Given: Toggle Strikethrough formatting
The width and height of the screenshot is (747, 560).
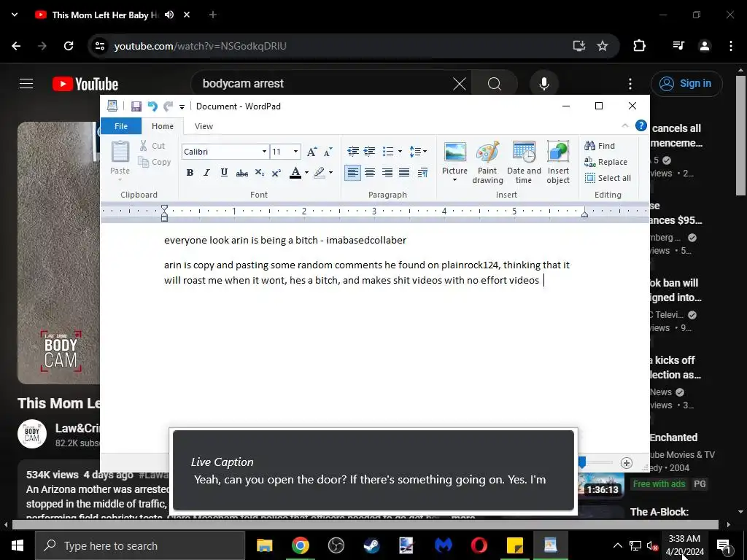Looking at the screenshot, I should pyautogui.click(x=241, y=172).
